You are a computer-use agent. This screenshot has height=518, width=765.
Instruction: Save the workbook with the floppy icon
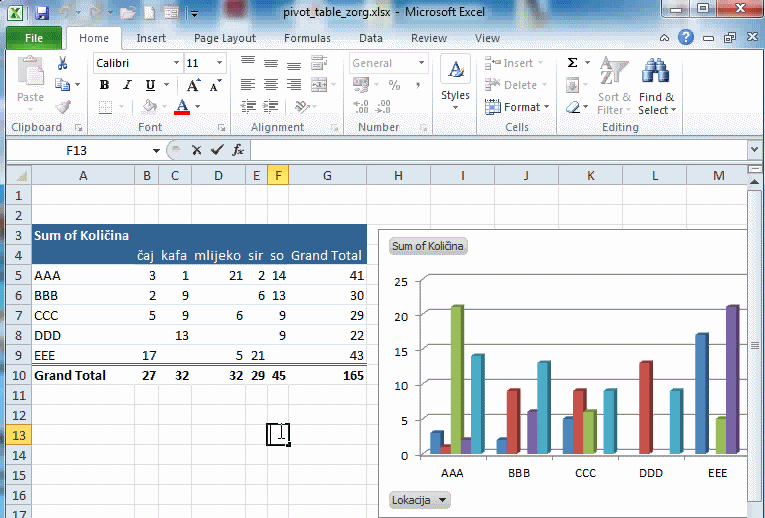41,13
